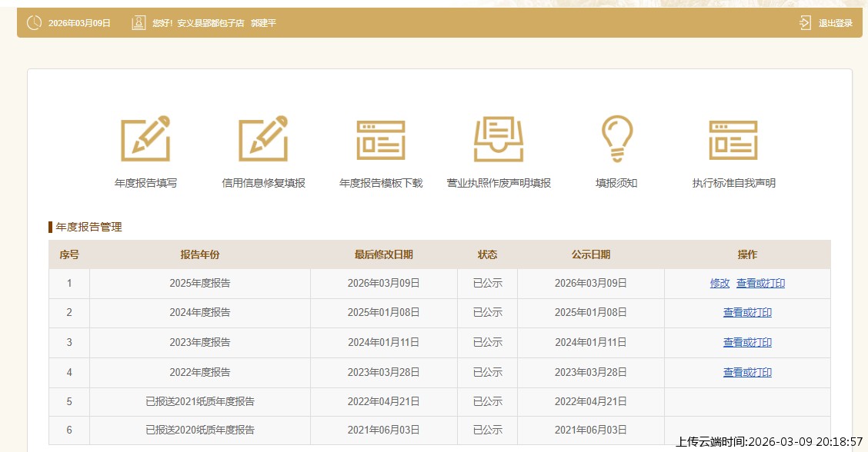868x452 pixels.
Task: Click the 信用信息修复填报 icon
Action: (x=263, y=139)
